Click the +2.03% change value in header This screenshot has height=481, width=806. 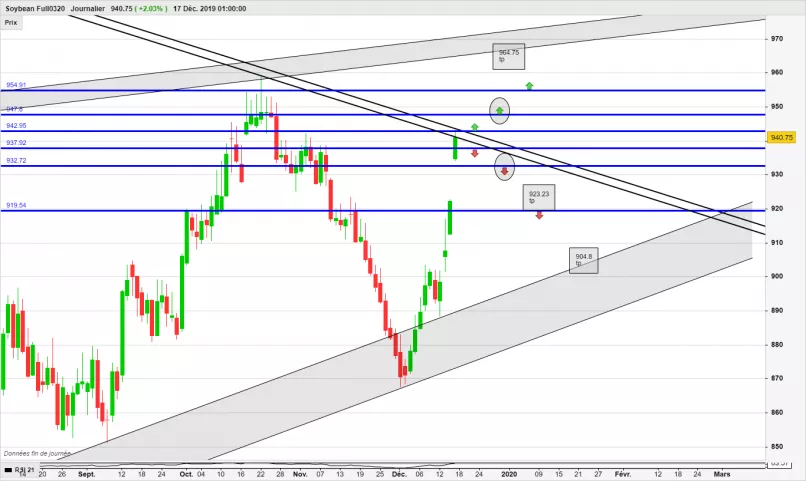(150, 9)
